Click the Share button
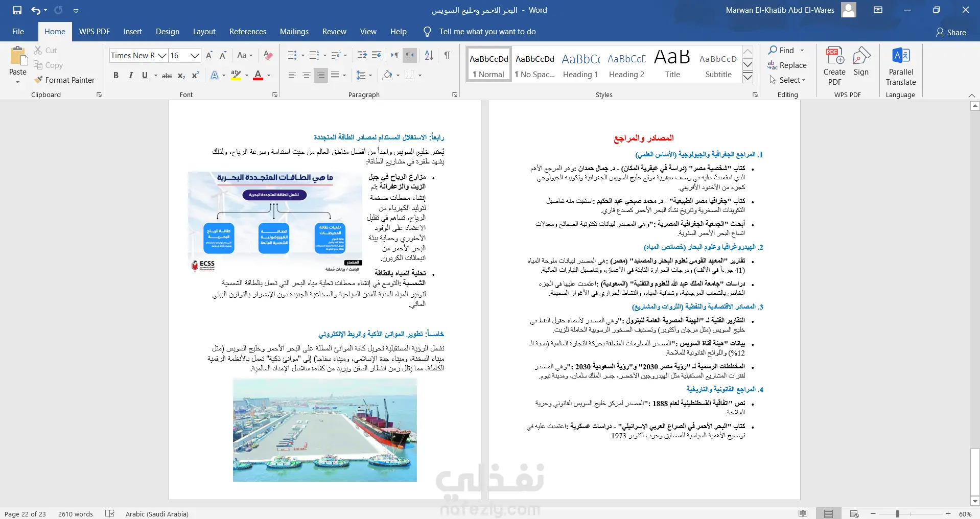This screenshot has height=519, width=980. 951,32
